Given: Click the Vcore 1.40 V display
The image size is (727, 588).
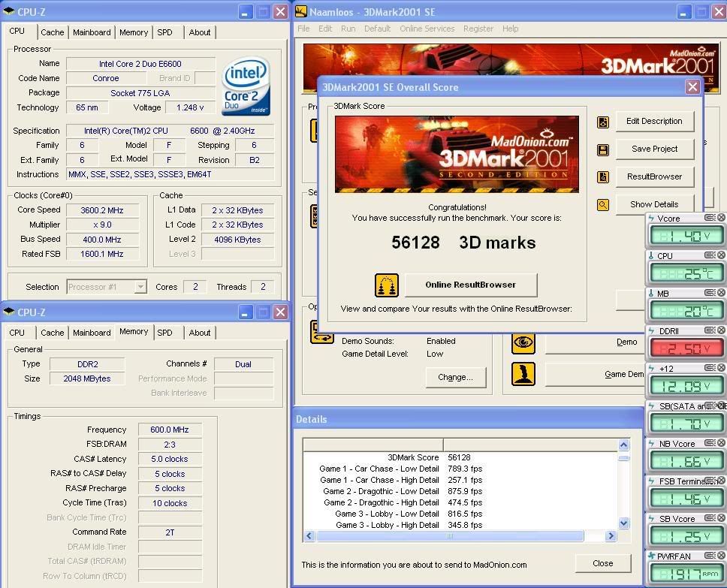Looking at the screenshot, I should (686, 237).
